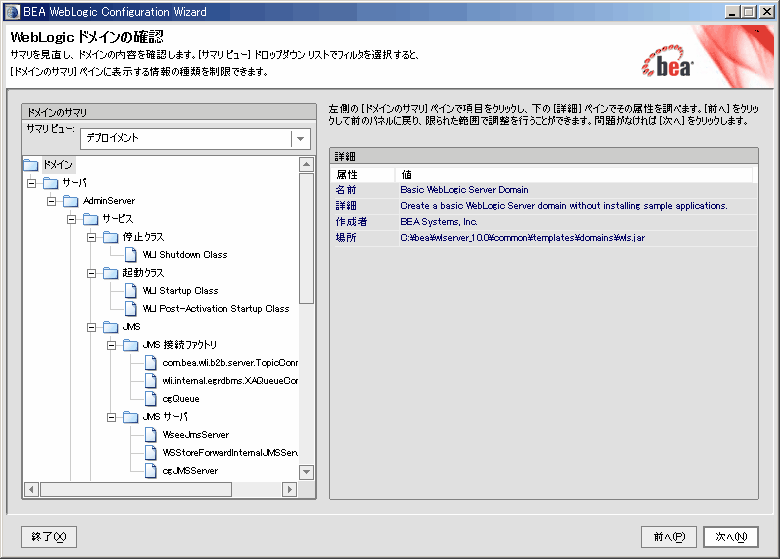This screenshot has width=780, height=559.
Task: Click the cgJMSServer document icon
Action: click(x=151, y=470)
